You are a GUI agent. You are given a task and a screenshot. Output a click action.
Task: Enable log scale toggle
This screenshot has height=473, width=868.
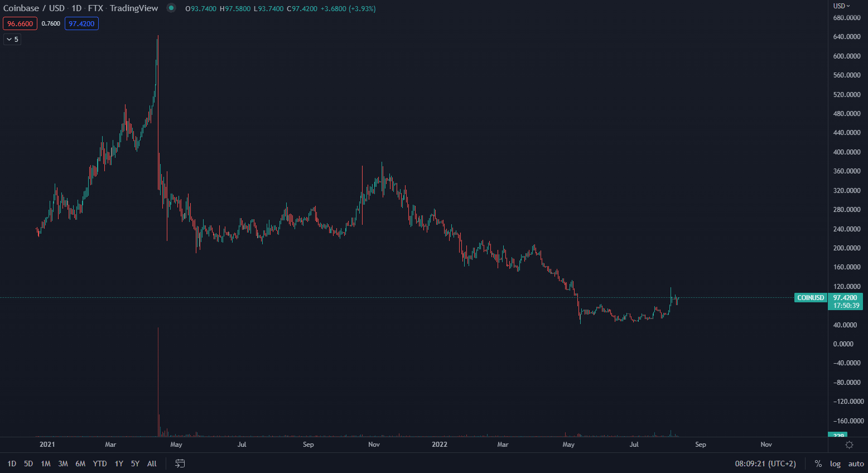(x=835, y=464)
